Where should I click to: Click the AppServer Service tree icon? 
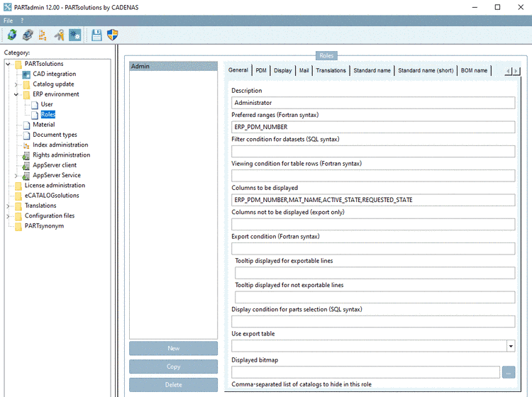26,176
